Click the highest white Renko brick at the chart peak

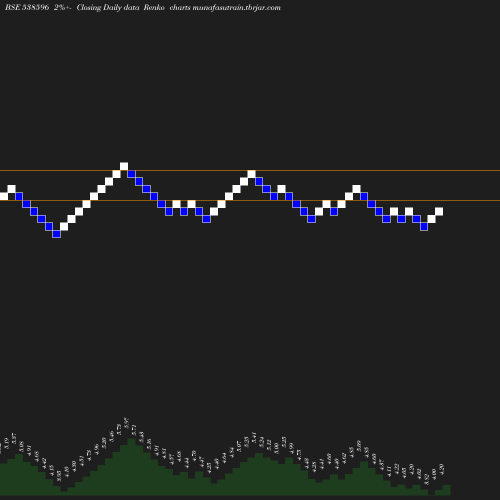124,166
